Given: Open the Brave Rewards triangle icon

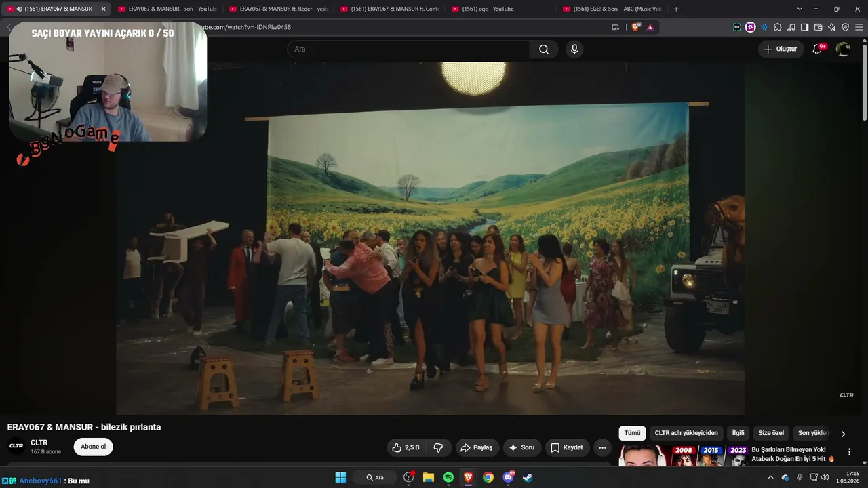Looking at the screenshot, I should (x=650, y=27).
